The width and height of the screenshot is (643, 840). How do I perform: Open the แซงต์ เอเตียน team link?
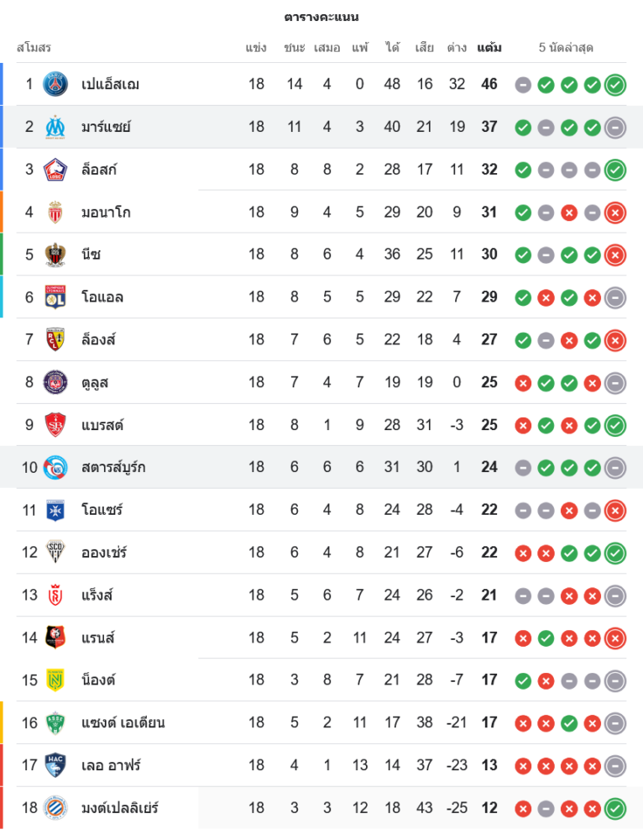(x=123, y=722)
